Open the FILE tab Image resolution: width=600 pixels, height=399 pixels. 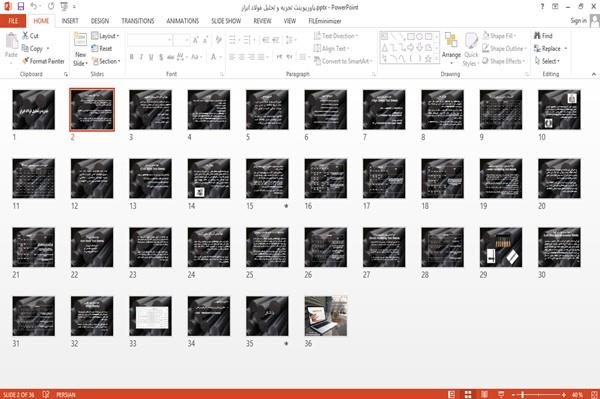(x=13, y=21)
